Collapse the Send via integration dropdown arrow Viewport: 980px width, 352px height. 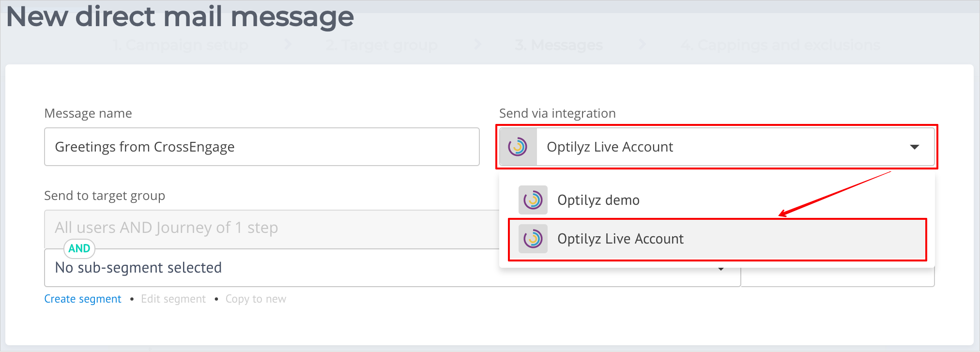click(x=914, y=147)
